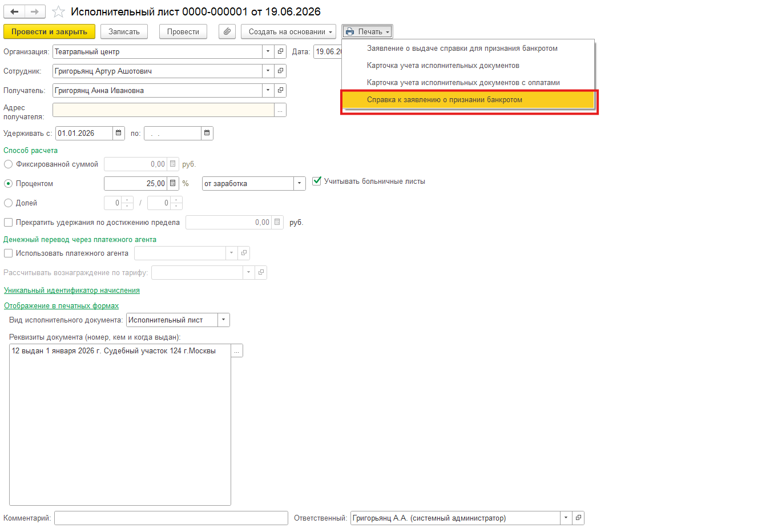Image resolution: width=782 pixels, height=532 pixels.
Task: Add document to favorites with the star
Action: pyautogui.click(x=58, y=11)
